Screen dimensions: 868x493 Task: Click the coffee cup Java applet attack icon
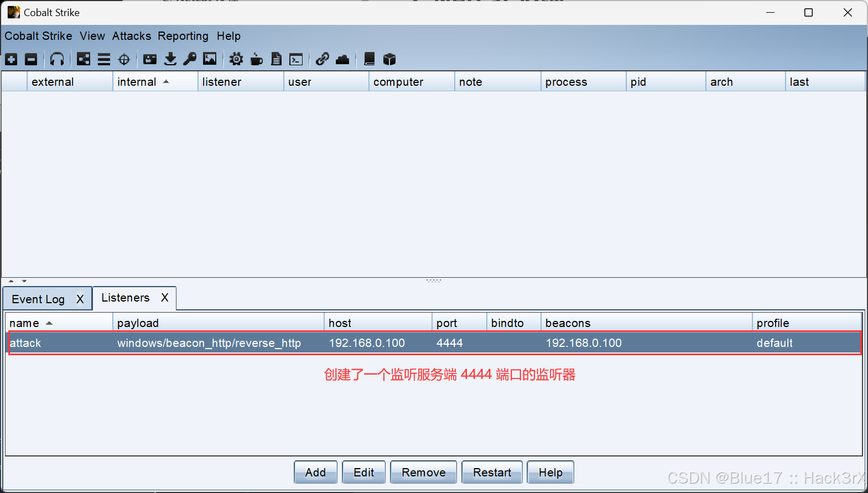(x=257, y=59)
